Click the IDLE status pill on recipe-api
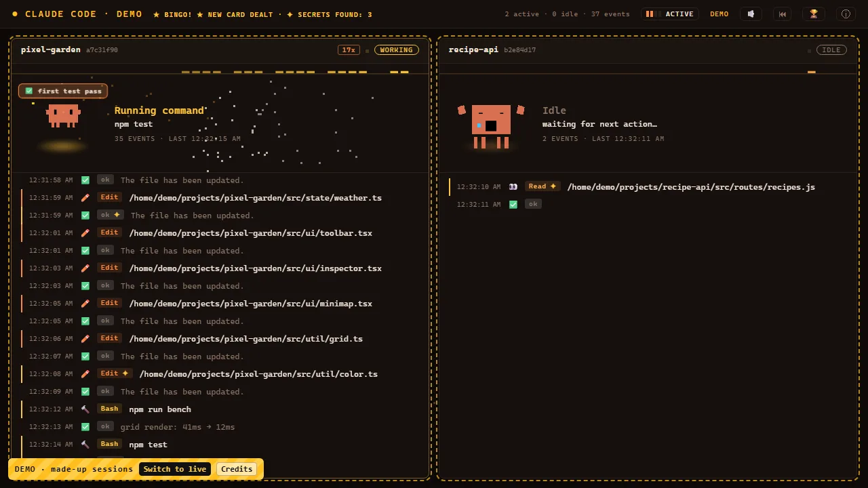This screenshot has width=868, height=488. click(x=831, y=50)
